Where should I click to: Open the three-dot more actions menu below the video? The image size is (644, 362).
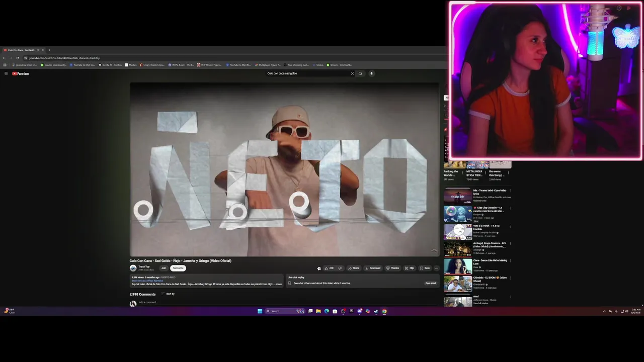tap(436, 268)
